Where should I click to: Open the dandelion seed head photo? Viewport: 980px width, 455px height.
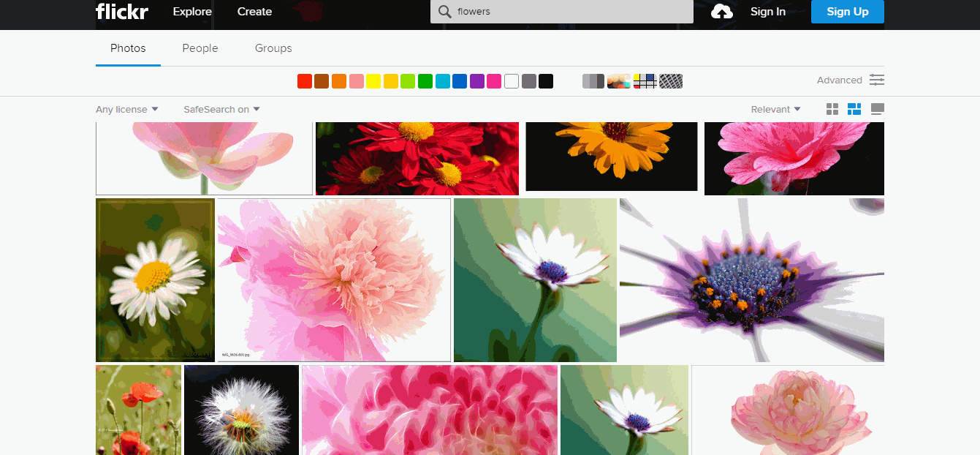[241, 410]
